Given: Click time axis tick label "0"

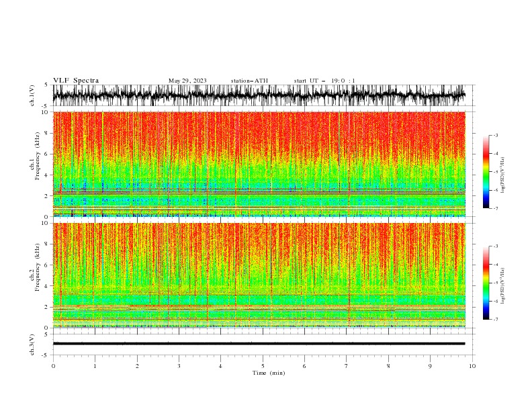Looking at the screenshot, I should pos(53,366).
